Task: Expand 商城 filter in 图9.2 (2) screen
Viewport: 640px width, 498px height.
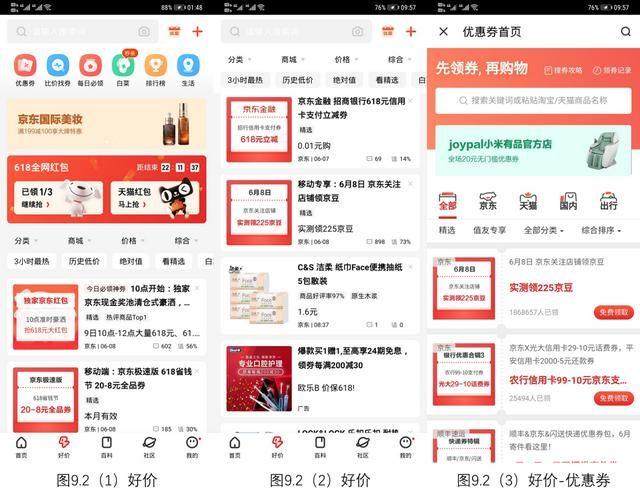Action: 293,60
